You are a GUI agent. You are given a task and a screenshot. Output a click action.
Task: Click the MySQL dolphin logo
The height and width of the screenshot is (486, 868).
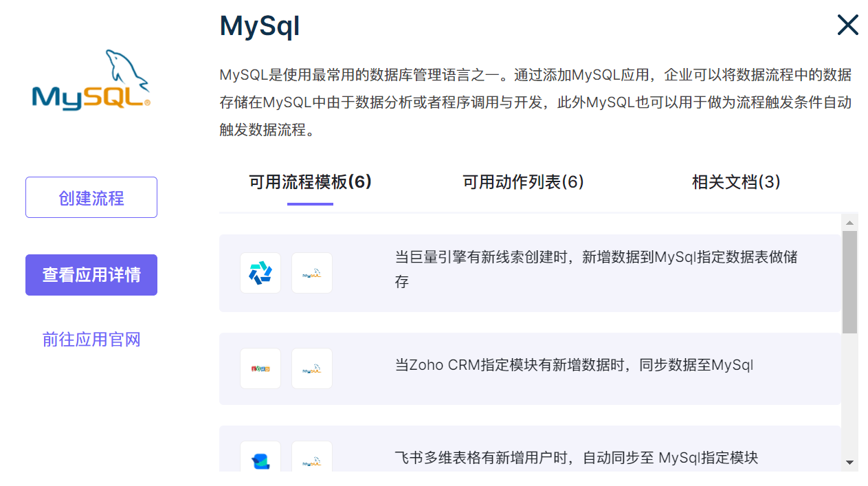coord(91,80)
